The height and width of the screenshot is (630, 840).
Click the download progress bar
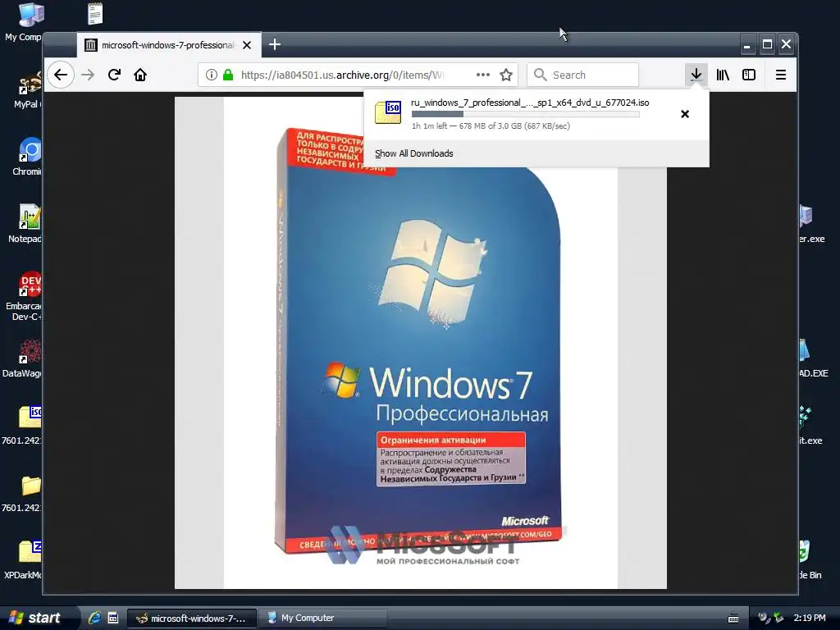[525, 114]
